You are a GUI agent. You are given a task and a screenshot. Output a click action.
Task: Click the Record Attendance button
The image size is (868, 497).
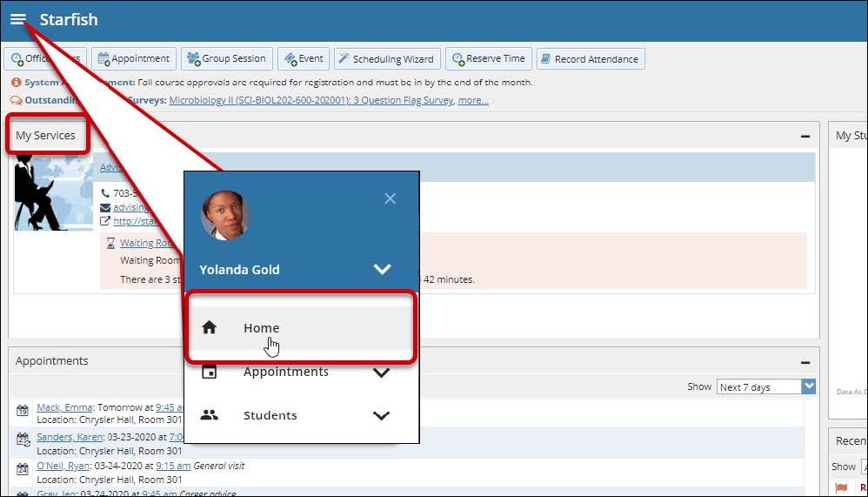click(x=590, y=59)
